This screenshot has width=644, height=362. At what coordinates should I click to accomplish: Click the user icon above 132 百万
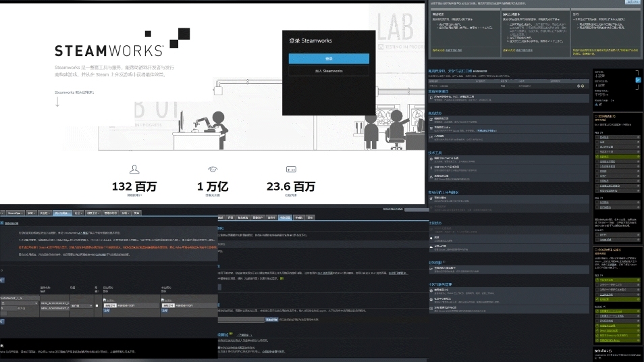(x=134, y=169)
